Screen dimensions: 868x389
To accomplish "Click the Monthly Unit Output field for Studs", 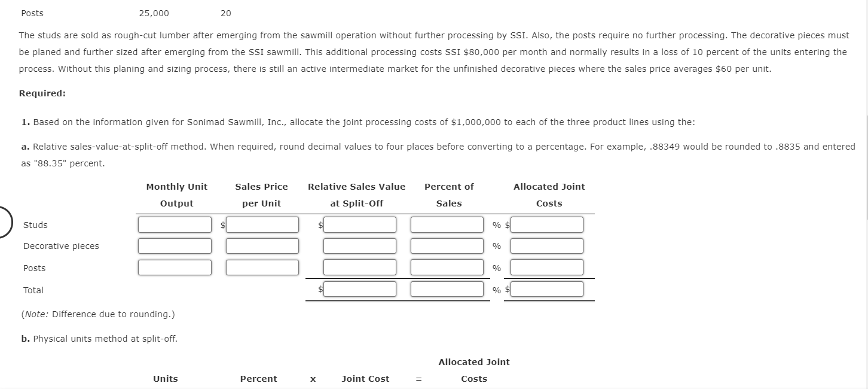I will point(175,224).
